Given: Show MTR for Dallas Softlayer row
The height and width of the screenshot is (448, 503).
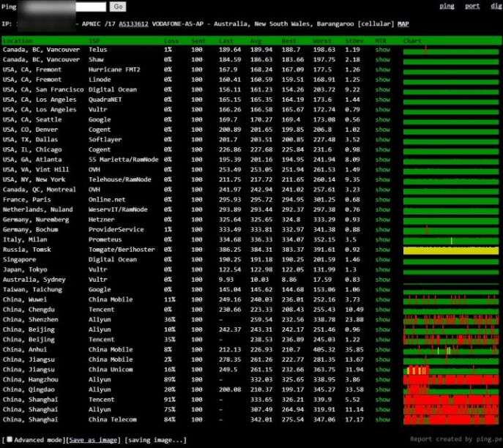Looking at the screenshot, I should (383, 140).
